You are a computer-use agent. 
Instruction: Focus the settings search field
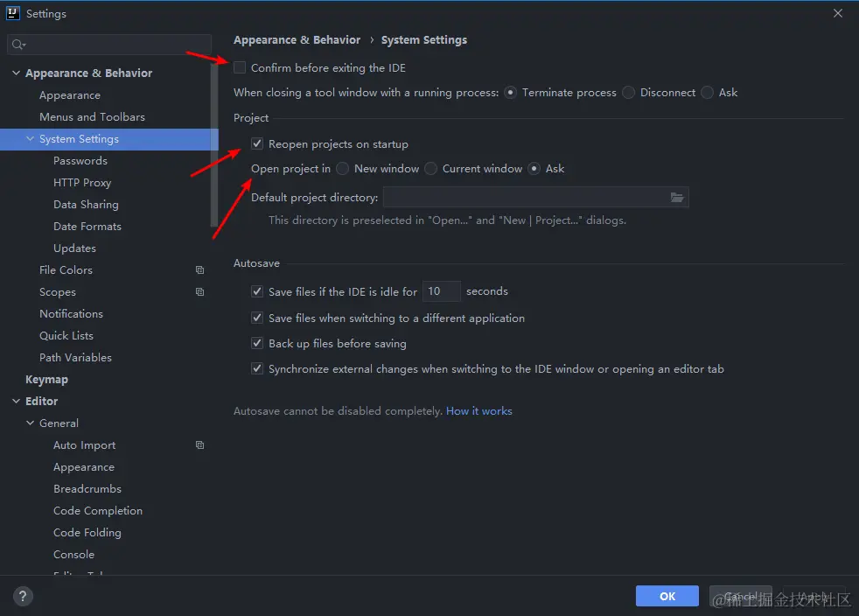click(109, 45)
